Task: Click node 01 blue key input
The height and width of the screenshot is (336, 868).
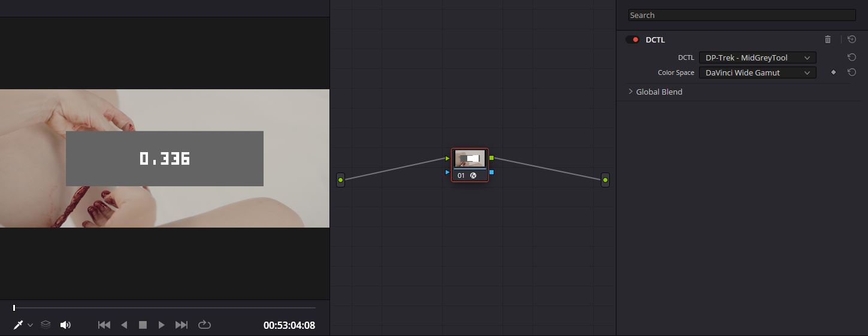Action: [447, 172]
